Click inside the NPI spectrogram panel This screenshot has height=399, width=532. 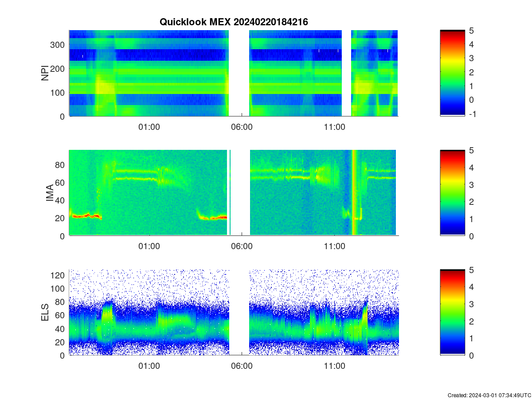[233, 73]
